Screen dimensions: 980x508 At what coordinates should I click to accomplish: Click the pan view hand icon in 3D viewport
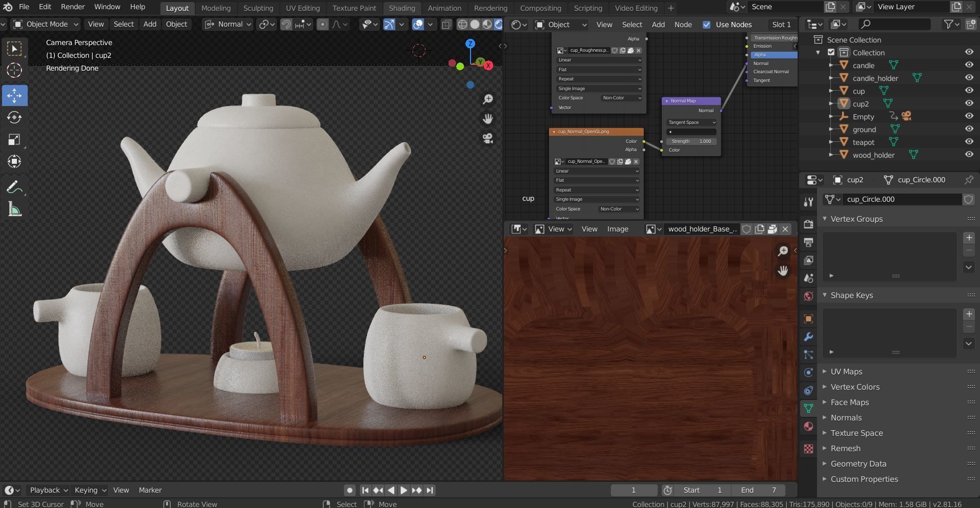pos(488,119)
